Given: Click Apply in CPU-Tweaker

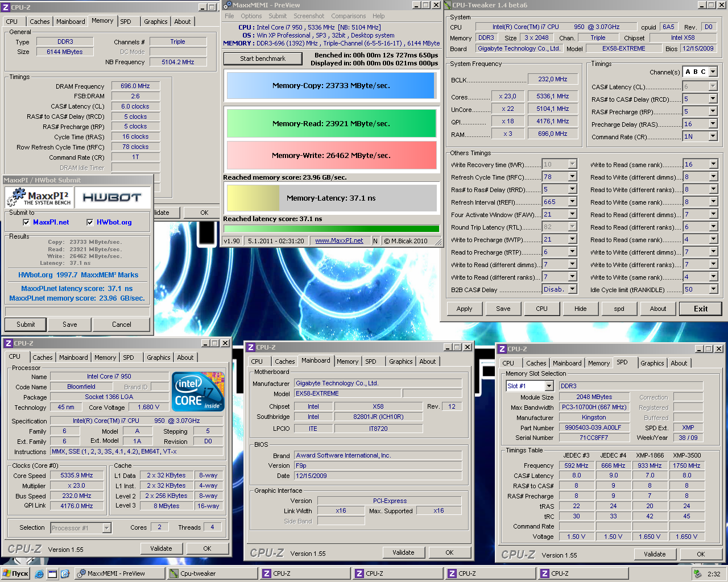Looking at the screenshot, I should [x=464, y=309].
